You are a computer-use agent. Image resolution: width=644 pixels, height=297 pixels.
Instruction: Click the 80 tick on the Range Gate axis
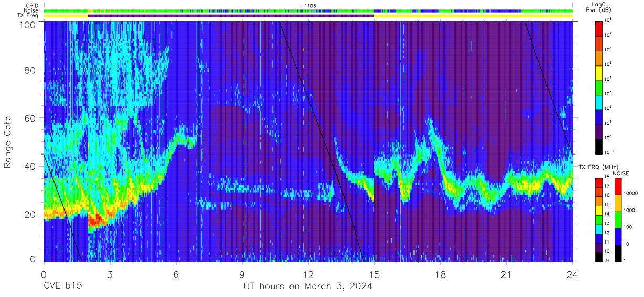[x=31, y=70]
